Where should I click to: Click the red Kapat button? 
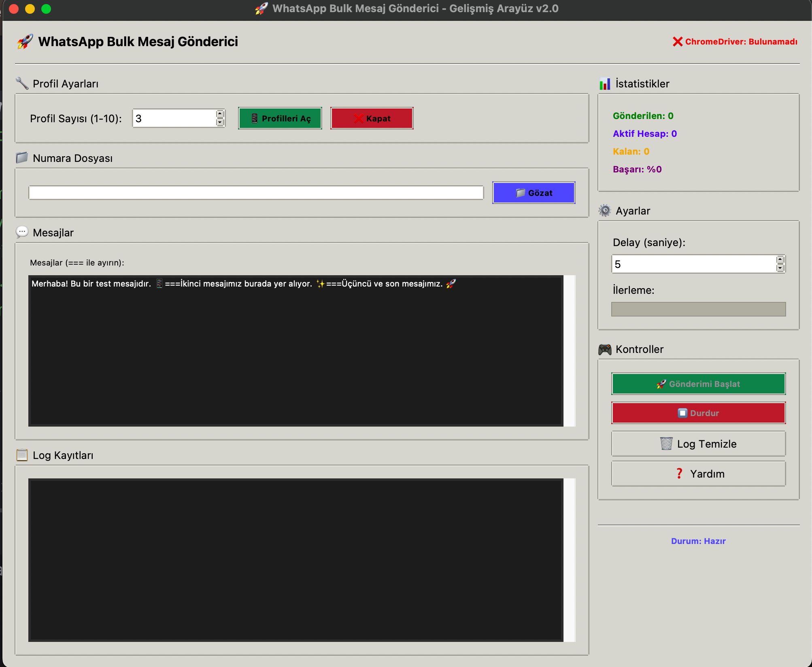[372, 118]
